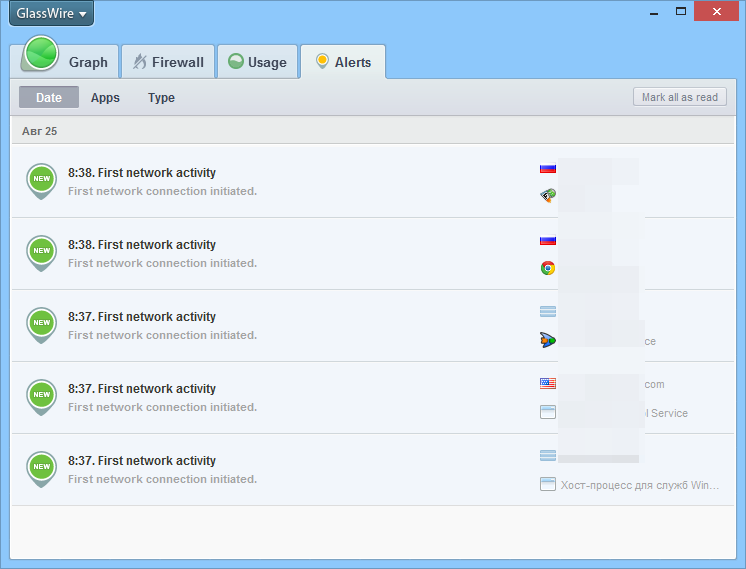Click the Авг 25 date header

39,131
